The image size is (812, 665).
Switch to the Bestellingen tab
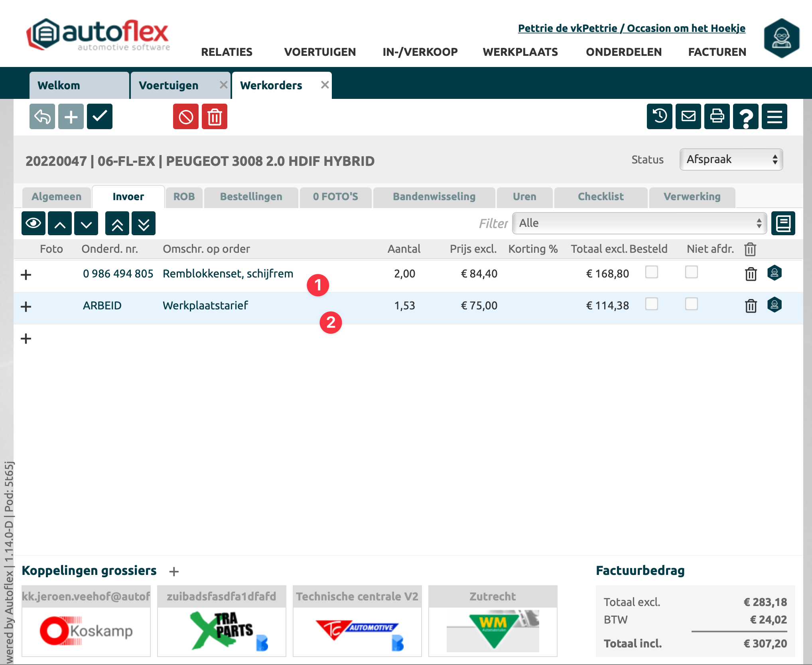point(251,197)
